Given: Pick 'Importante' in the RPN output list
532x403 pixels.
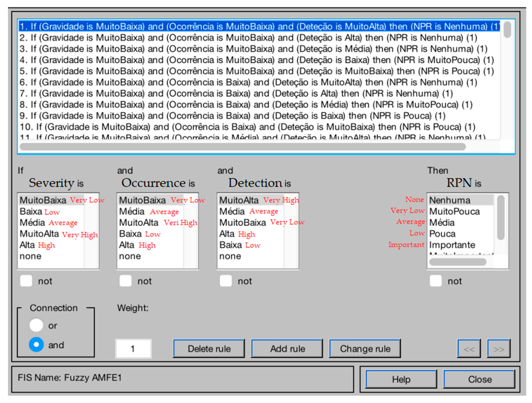Looking at the screenshot, I should pyautogui.click(x=452, y=245).
